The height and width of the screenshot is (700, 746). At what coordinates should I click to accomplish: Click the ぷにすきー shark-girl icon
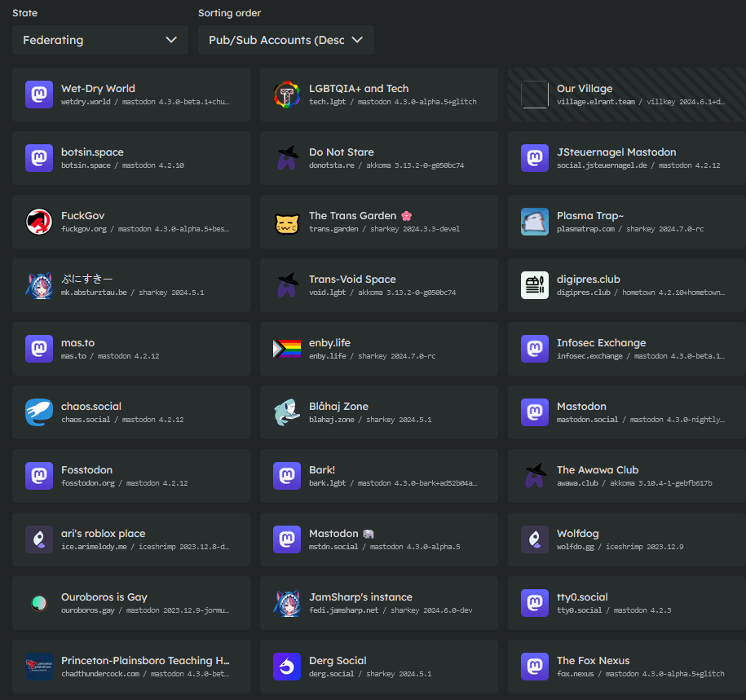[x=39, y=285]
